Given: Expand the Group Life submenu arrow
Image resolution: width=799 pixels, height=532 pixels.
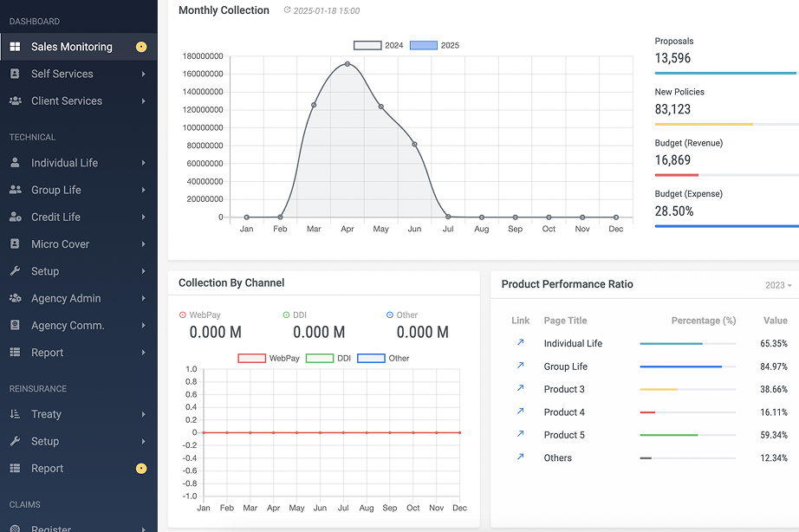Looking at the screenshot, I should (143, 191).
